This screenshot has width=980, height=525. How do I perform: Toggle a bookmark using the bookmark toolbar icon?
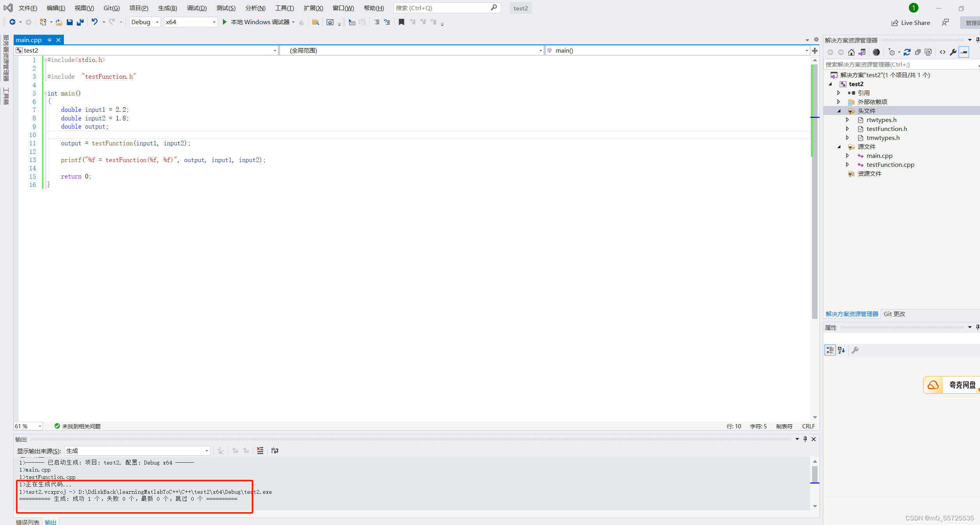click(x=401, y=22)
